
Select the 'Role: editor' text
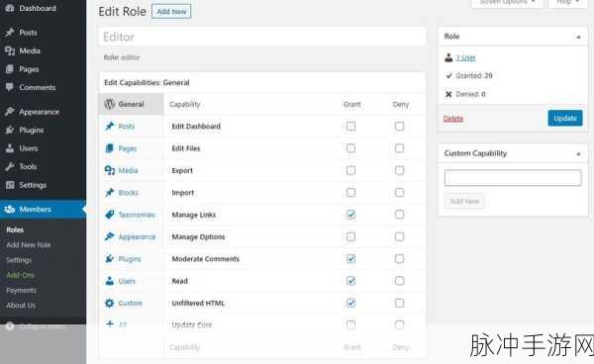[x=122, y=57]
